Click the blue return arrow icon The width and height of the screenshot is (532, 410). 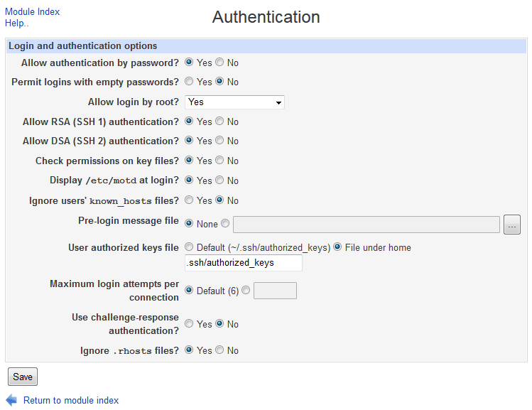[11, 400]
